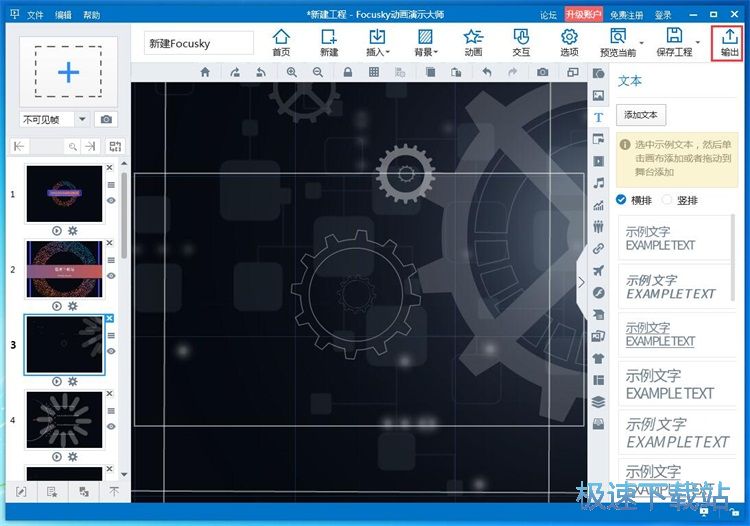Select frame 2 thumbnail
Viewport: 750px width, 526px height.
tap(64, 269)
